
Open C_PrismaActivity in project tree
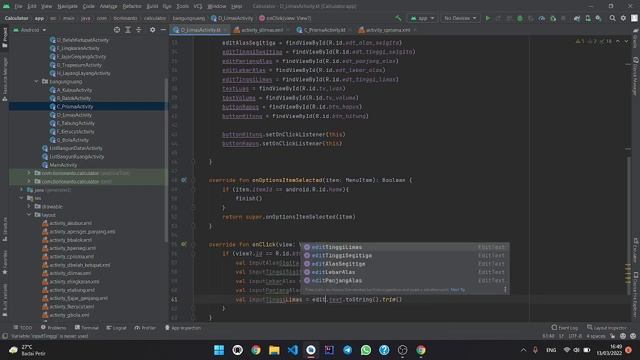tap(75, 107)
